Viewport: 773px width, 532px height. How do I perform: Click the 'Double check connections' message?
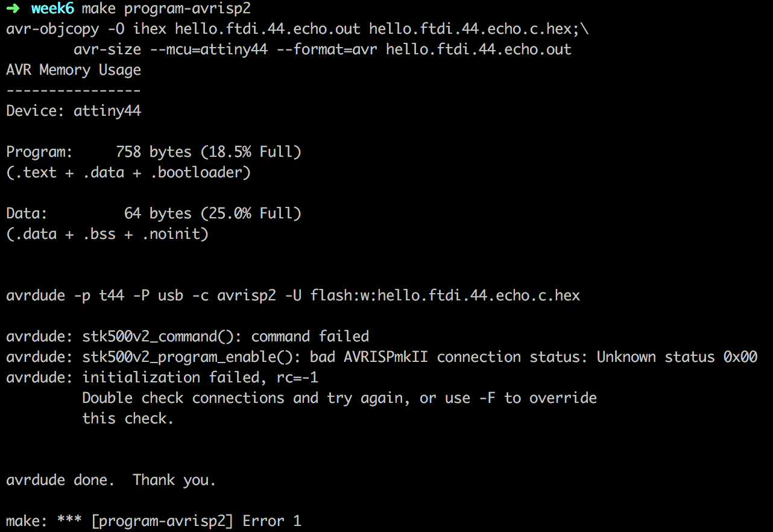[x=339, y=398]
